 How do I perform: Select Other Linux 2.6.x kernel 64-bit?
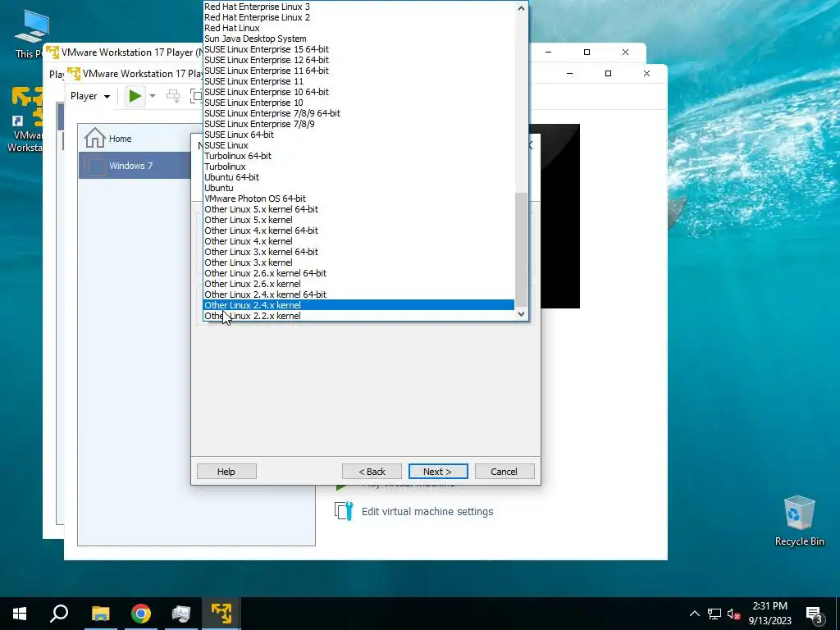[x=359, y=273]
